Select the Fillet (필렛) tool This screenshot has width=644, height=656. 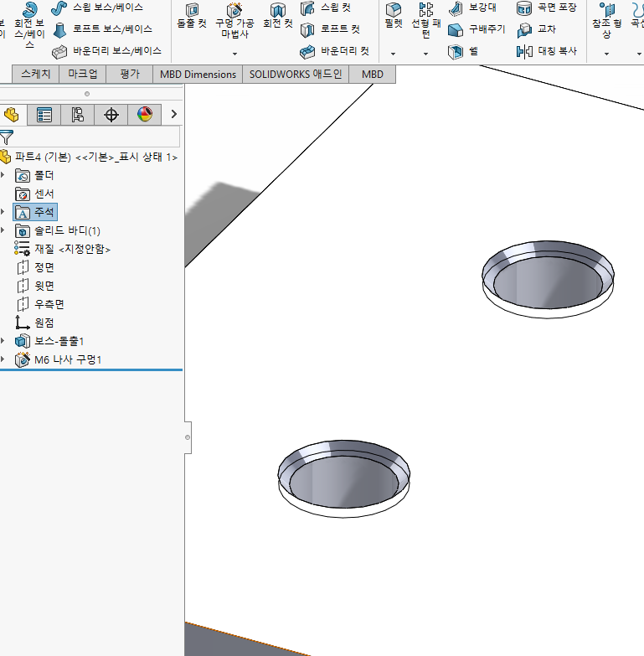394,16
